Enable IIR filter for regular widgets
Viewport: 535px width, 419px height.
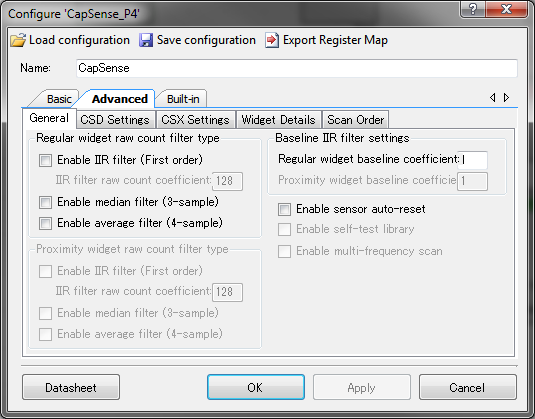pyautogui.click(x=45, y=160)
